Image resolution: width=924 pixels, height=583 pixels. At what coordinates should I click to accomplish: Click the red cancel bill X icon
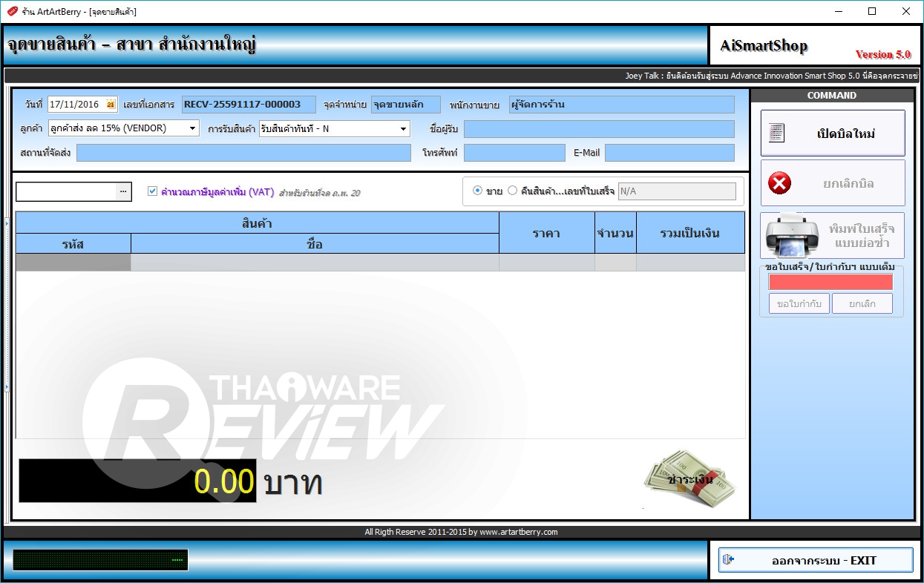[x=779, y=183]
